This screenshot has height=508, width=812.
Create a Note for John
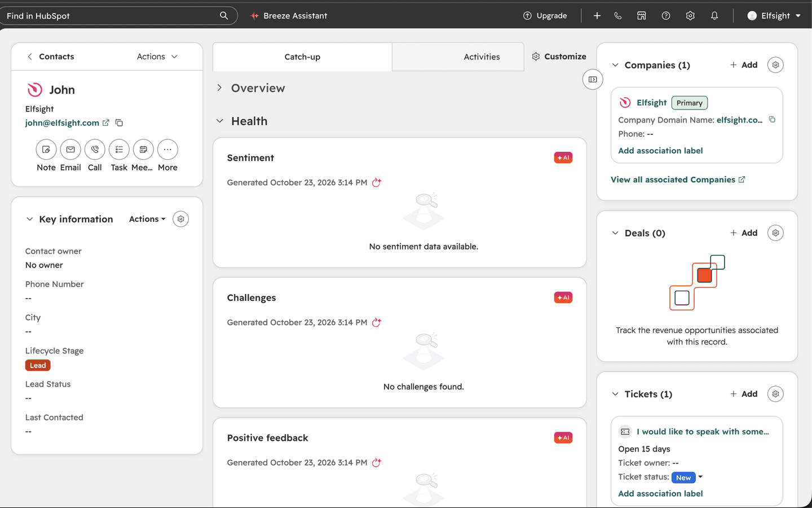click(46, 150)
